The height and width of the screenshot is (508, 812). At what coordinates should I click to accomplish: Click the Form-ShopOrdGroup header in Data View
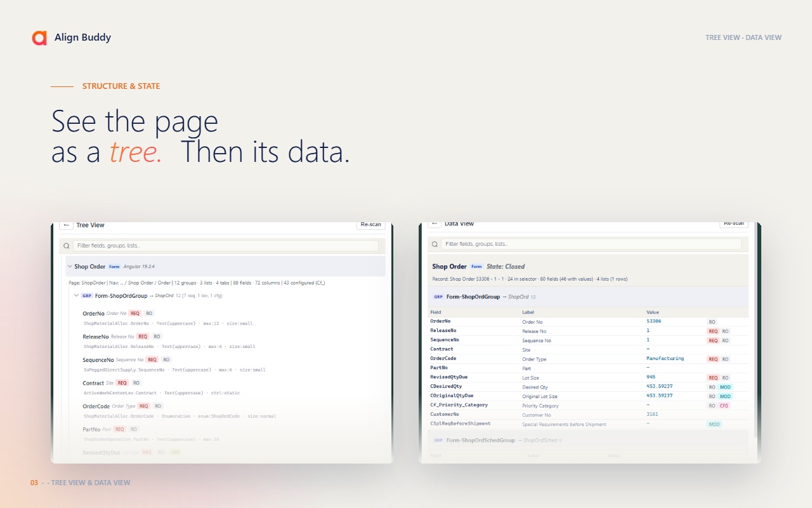(x=588, y=297)
